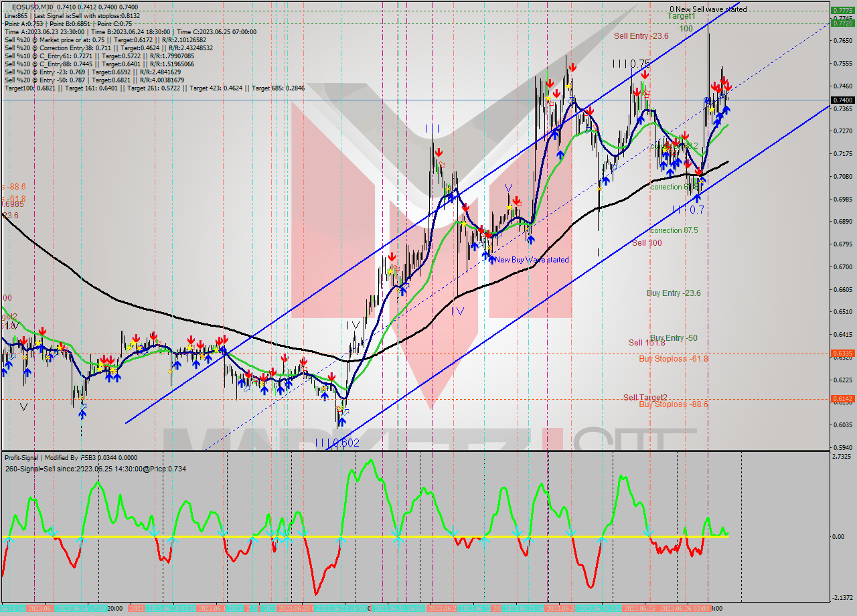Click the 'Sell Entry -23.6' text label
The image size is (857, 616).
641,36
